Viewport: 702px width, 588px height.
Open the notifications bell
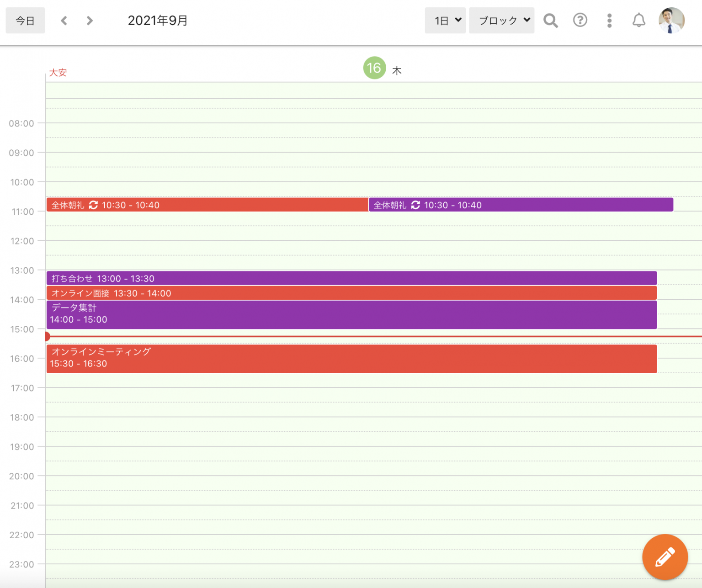click(638, 21)
